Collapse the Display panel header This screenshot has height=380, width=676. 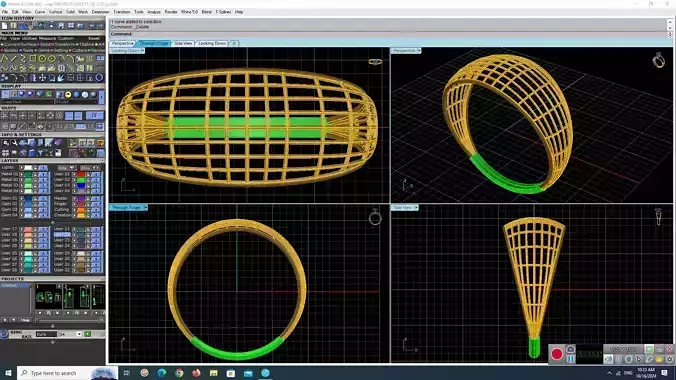pyautogui.click(x=52, y=86)
